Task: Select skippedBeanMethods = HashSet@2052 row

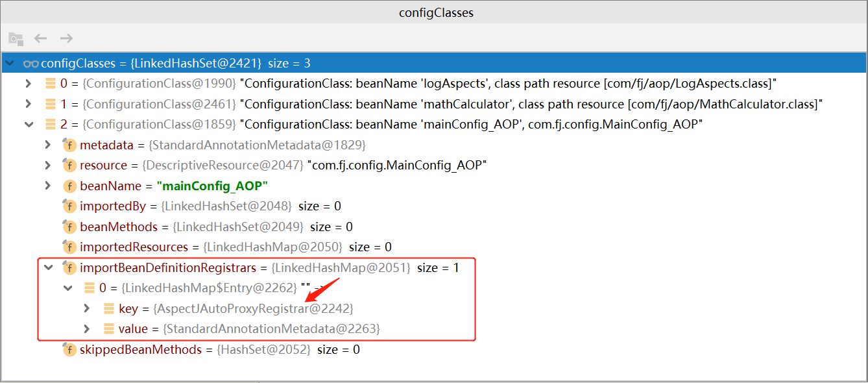Action: click(x=220, y=349)
